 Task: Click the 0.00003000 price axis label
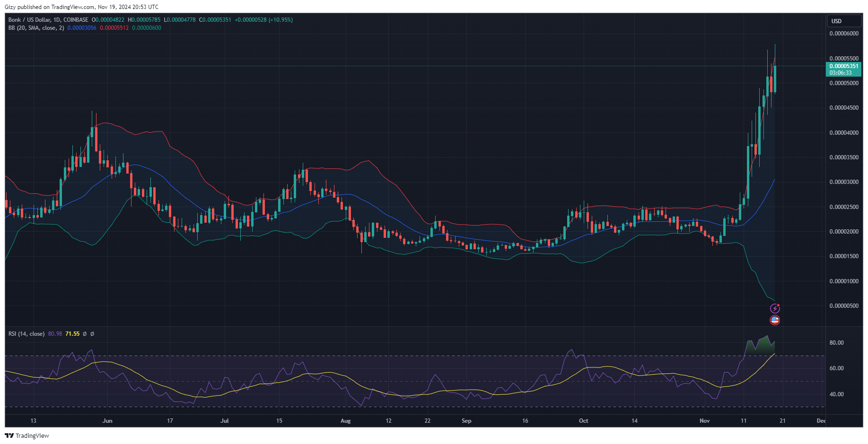coord(844,182)
